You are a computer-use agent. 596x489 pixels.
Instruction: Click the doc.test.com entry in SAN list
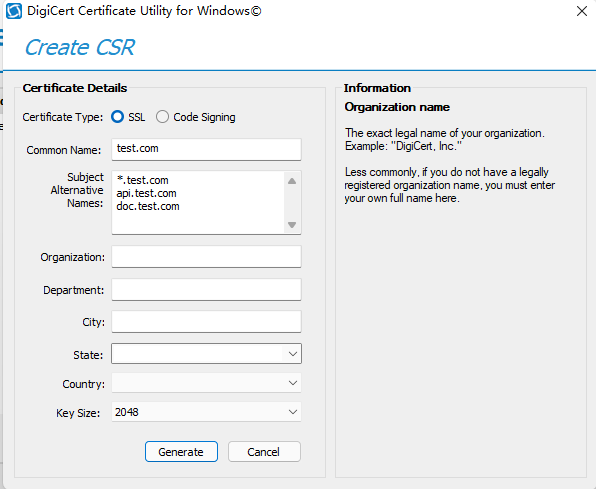(148, 206)
